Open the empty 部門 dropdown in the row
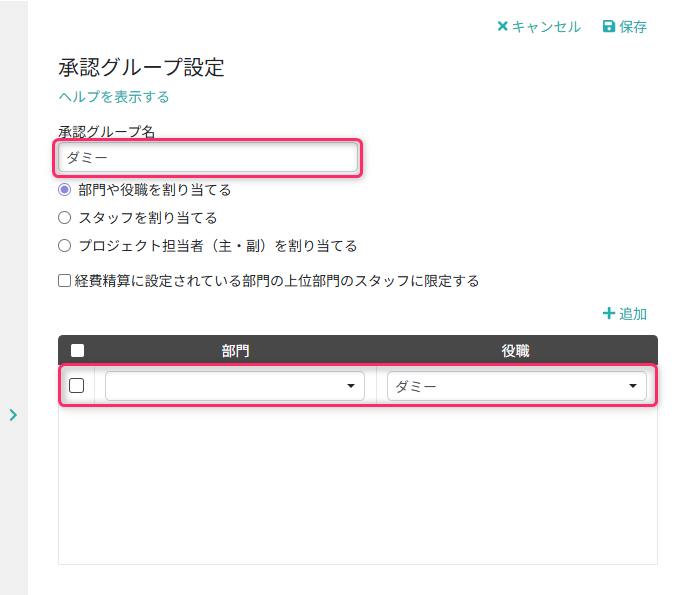 pyautogui.click(x=234, y=386)
